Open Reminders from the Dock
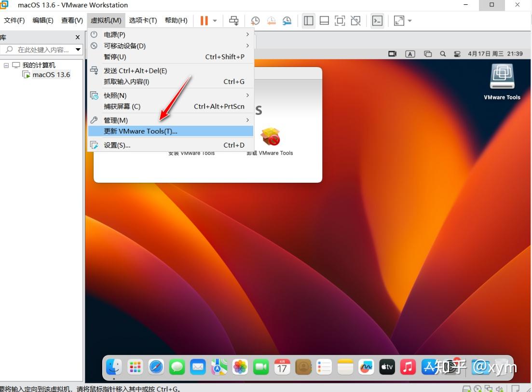532x392 pixels. pyautogui.click(x=324, y=367)
